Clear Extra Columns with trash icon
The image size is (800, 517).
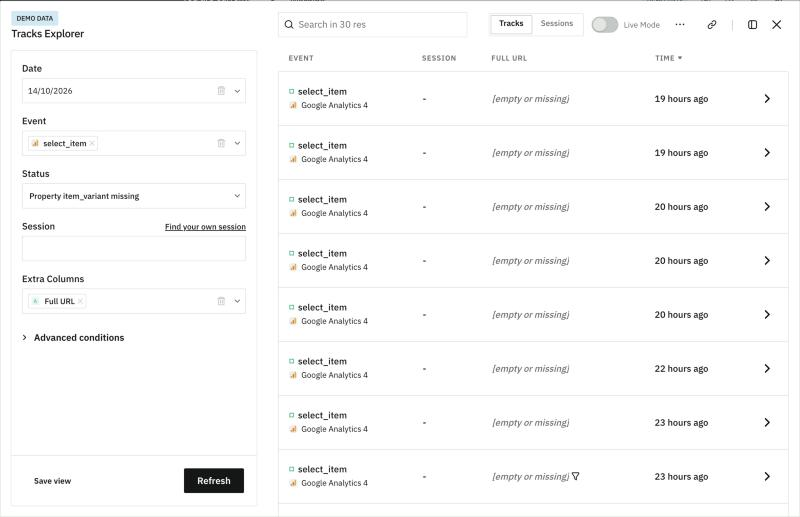221,301
